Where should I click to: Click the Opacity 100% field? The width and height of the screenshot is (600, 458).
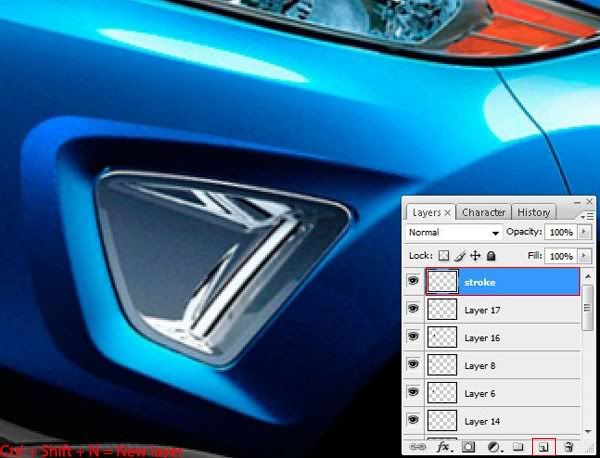click(561, 232)
